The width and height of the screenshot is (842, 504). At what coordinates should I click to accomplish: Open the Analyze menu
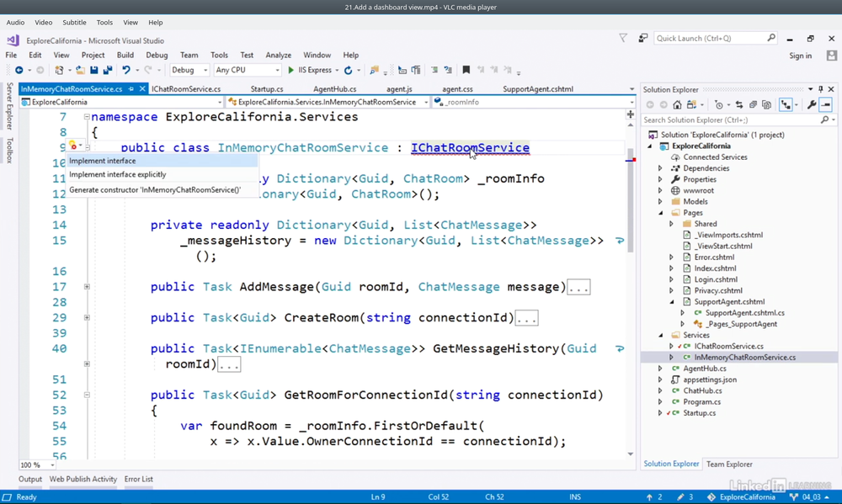pos(278,56)
